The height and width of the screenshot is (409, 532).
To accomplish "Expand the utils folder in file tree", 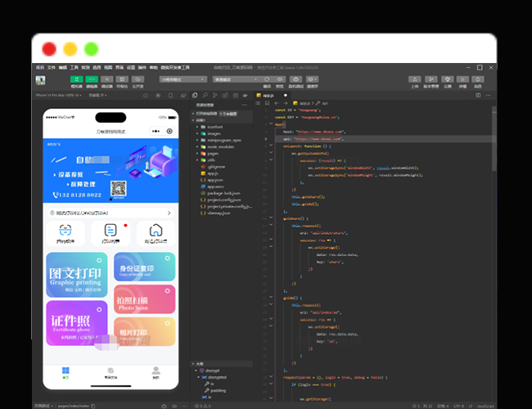I will 210,160.
